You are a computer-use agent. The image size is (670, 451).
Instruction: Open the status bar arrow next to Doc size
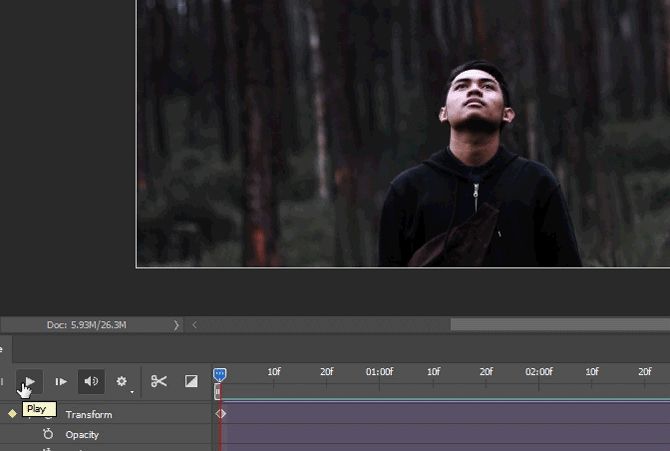176,325
